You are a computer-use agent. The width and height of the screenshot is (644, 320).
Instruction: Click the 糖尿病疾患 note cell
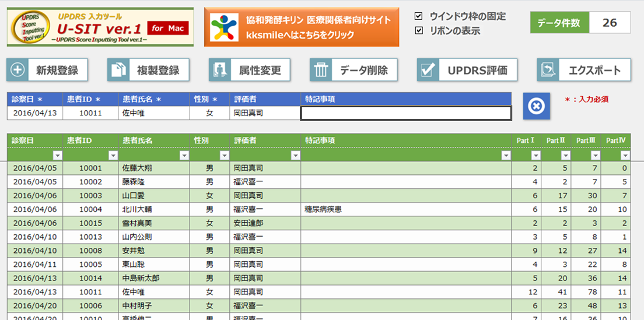323,209
